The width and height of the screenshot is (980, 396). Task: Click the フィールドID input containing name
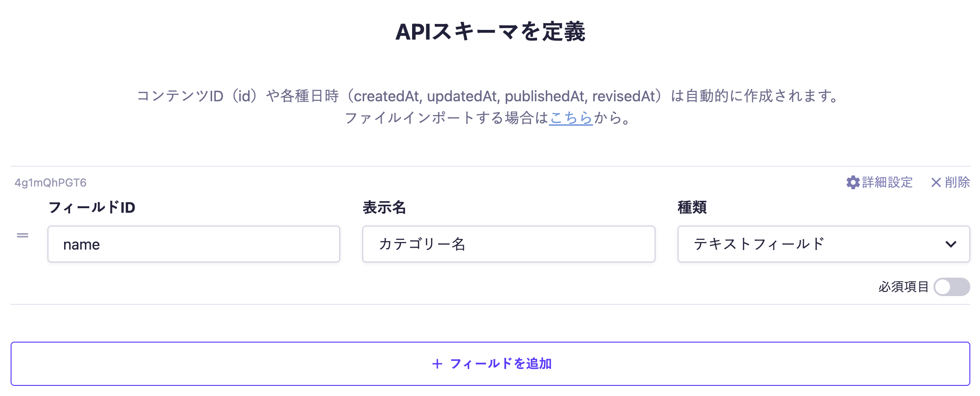[194, 244]
